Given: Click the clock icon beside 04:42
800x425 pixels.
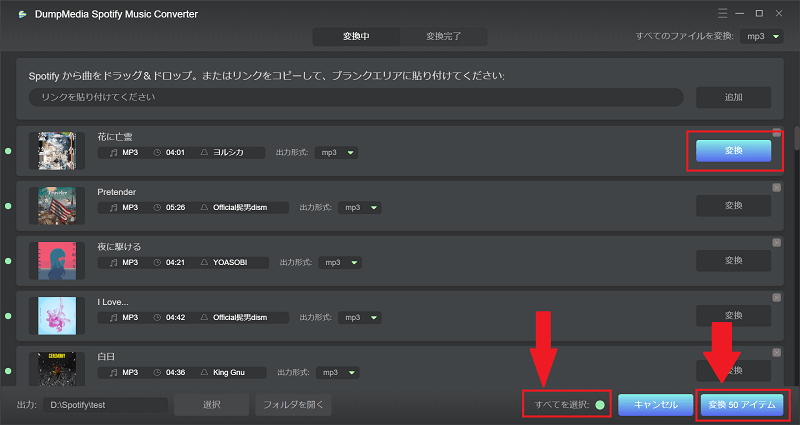Looking at the screenshot, I should [x=157, y=317].
